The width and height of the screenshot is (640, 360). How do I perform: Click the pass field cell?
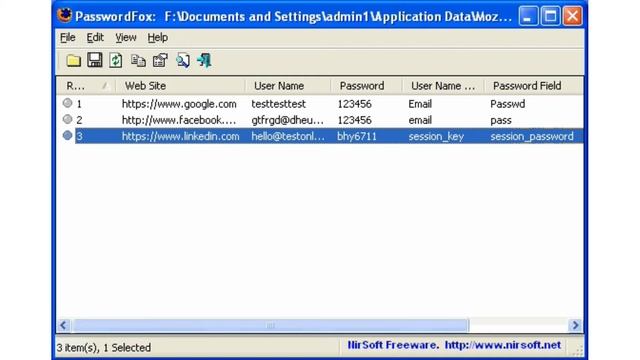click(501, 120)
